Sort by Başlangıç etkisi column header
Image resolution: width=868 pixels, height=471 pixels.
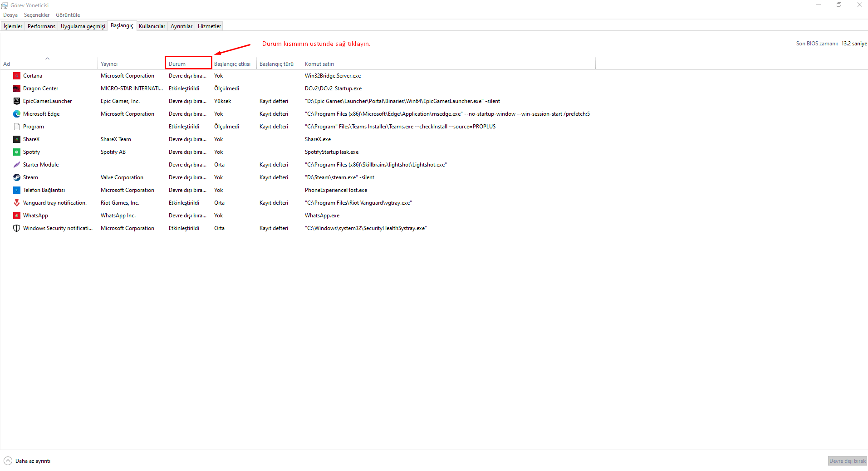tap(234, 64)
